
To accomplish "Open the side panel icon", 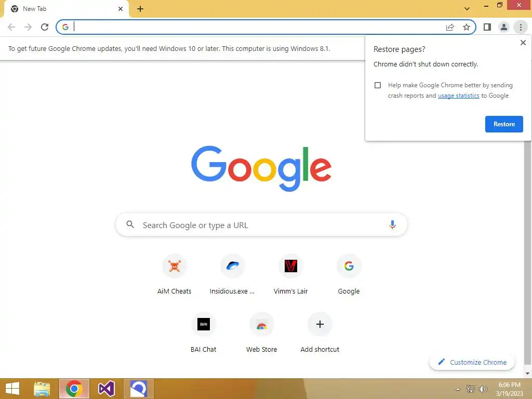I will point(487,27).
